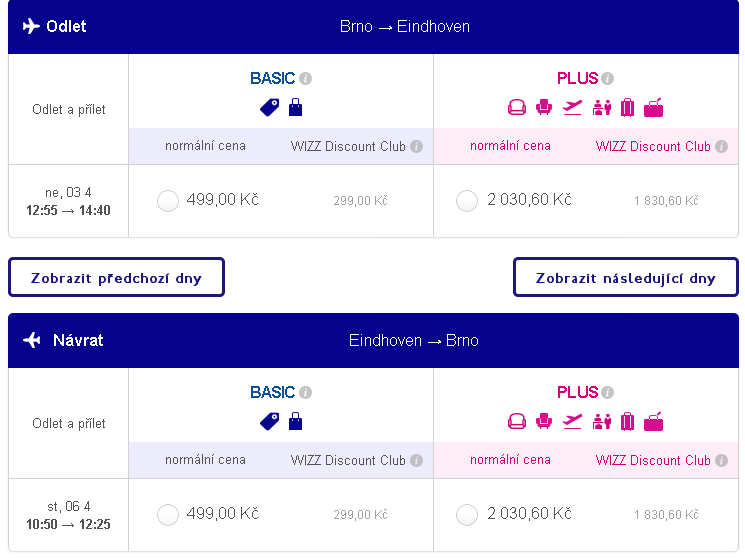This screenshot has width=745, height=559.
Task: Select PLUS 2 030,60 Kč fare for departure flight
Action: 467,201
